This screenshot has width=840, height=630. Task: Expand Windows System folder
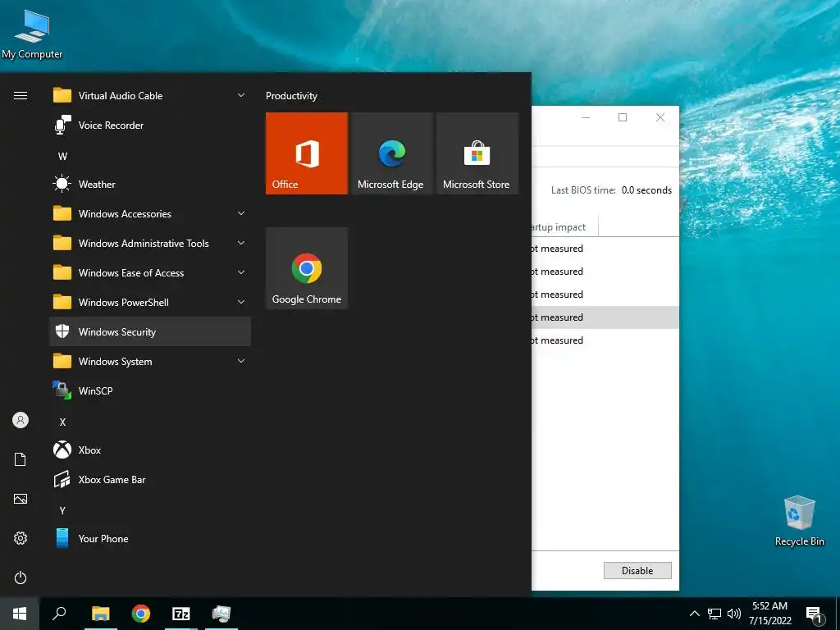click(x=150, y=362)
